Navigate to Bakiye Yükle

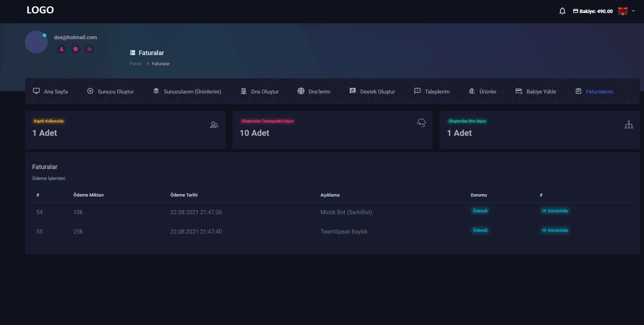click(536, 91)
